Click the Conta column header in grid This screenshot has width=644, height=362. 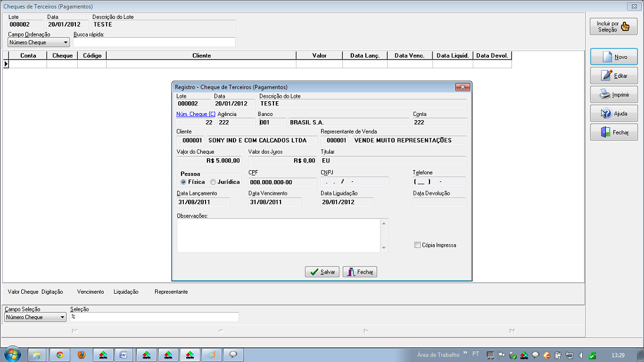[x=28, y=55]
